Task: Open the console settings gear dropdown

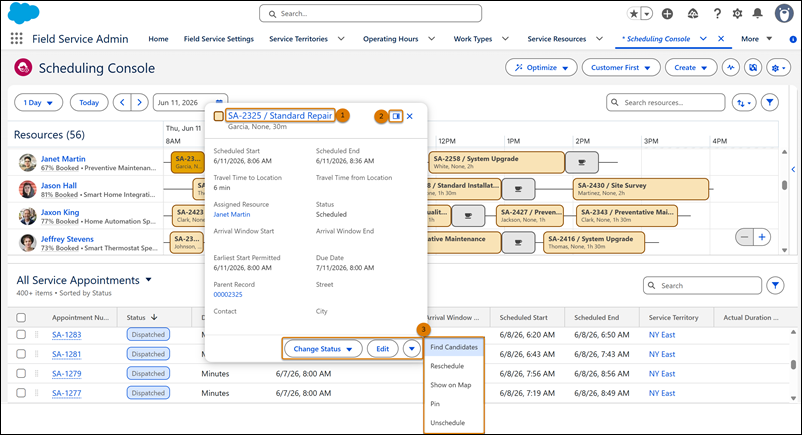Action: 778,68
